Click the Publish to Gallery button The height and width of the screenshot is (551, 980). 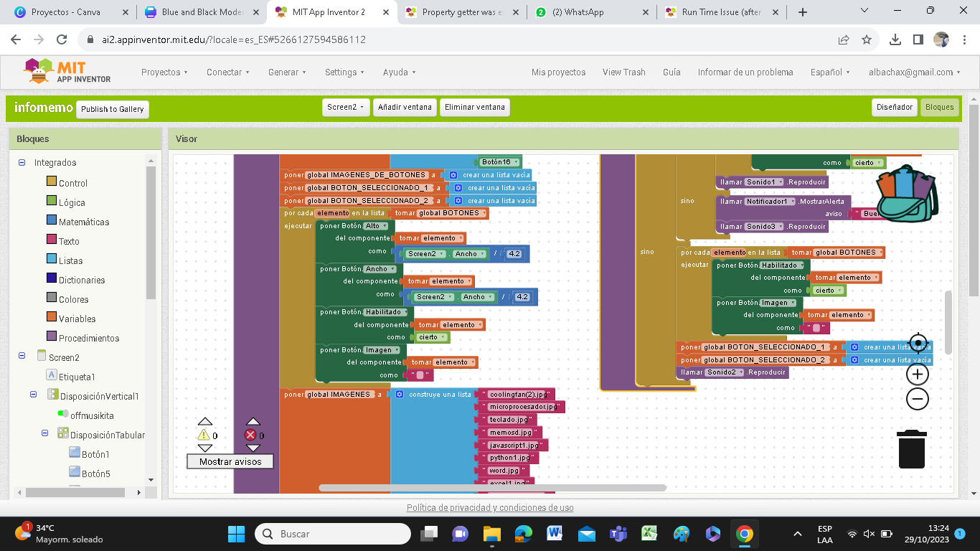point(113,109)
